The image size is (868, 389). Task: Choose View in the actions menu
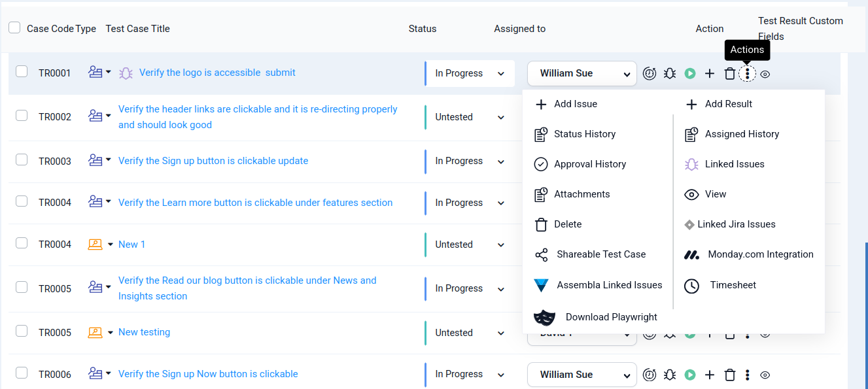point(706,194)
